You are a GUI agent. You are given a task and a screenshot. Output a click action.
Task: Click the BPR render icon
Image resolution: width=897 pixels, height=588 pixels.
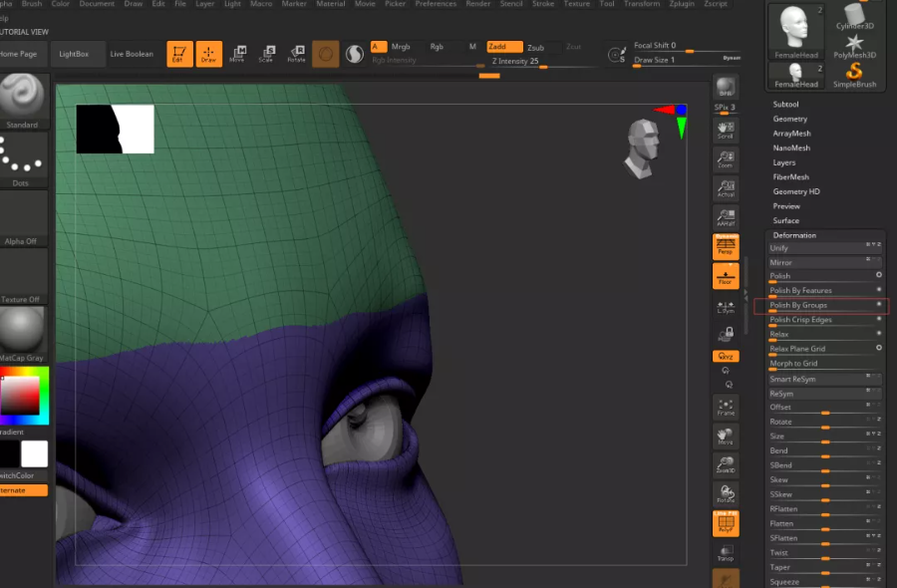coord(726,87)
